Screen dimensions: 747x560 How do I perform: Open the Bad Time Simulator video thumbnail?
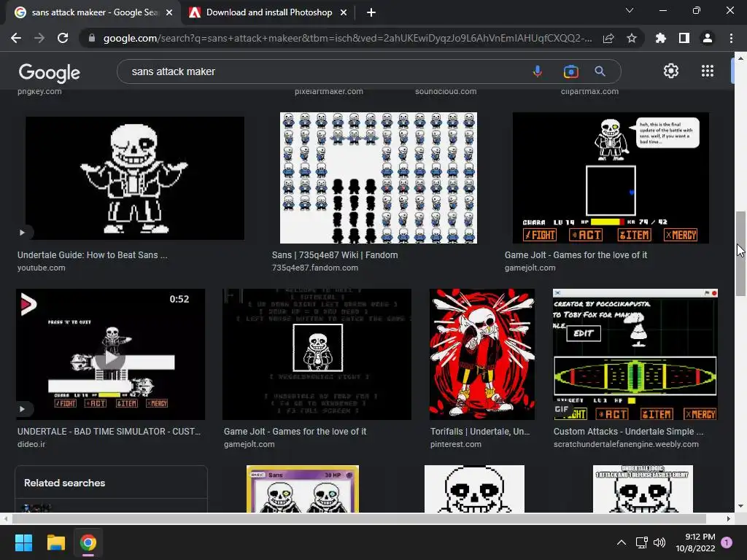tap(111, 354)
